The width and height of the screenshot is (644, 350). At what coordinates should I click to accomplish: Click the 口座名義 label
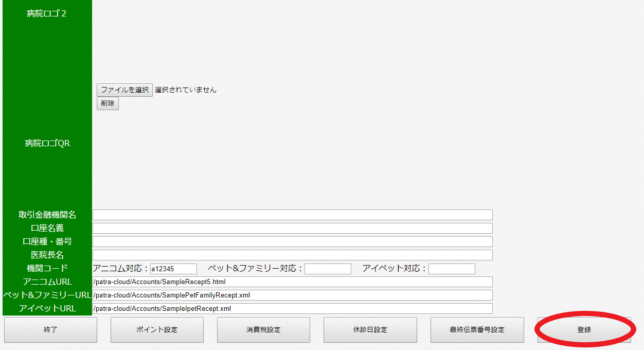47,228
